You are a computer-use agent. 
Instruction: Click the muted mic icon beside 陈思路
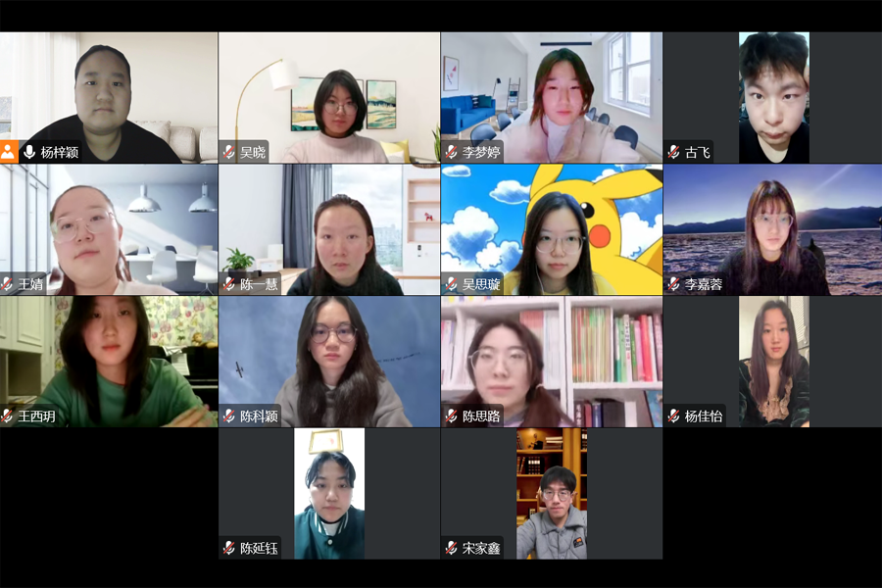[451, 416]
